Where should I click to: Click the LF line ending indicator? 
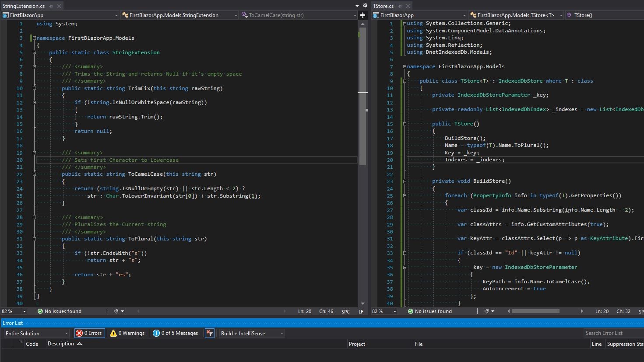[x=361, y=312]
